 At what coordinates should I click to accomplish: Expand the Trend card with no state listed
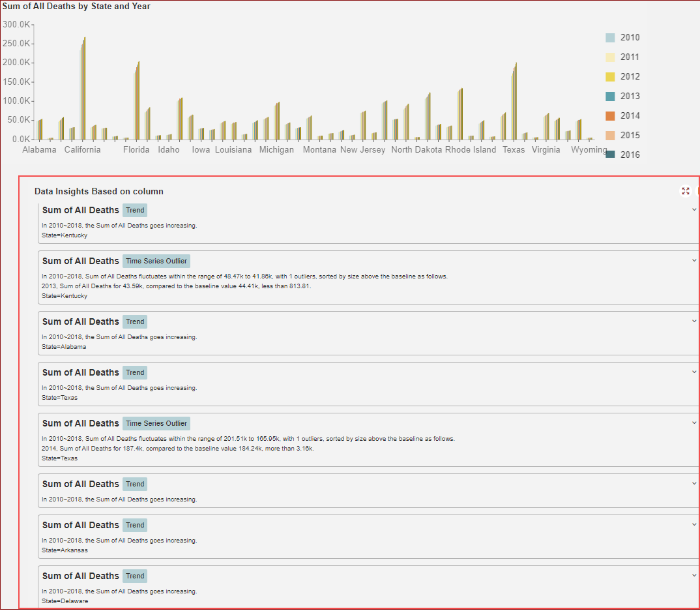point(693,483)
